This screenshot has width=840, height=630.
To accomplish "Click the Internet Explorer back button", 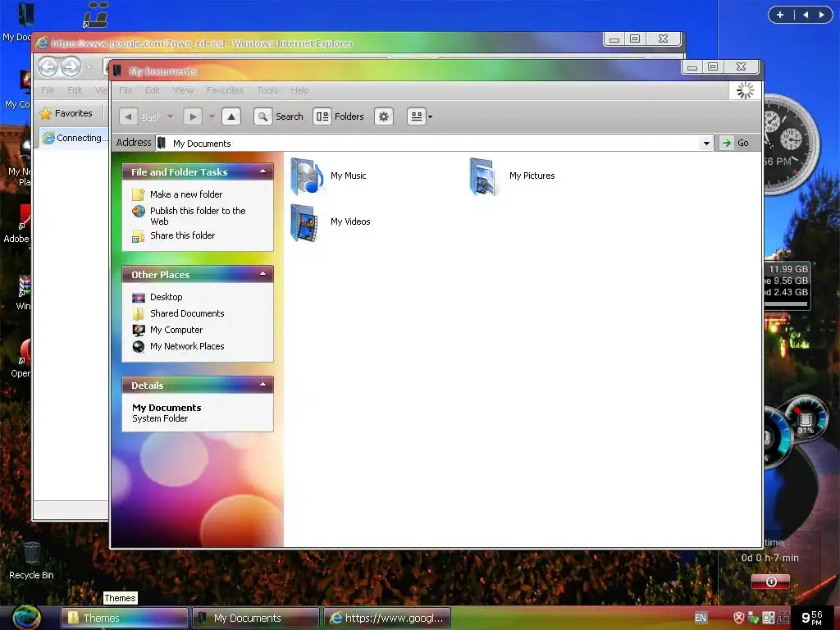I will tap(48, 67).
